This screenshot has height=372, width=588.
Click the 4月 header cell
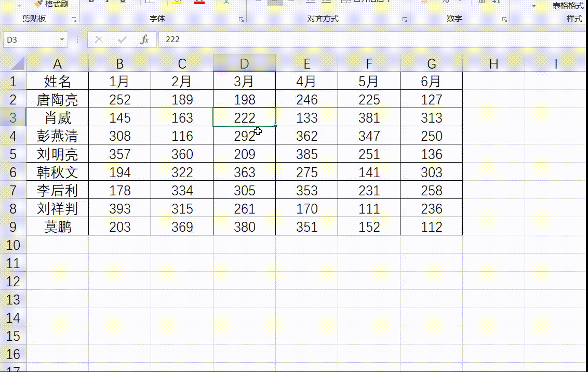click(x=307, y=81)
